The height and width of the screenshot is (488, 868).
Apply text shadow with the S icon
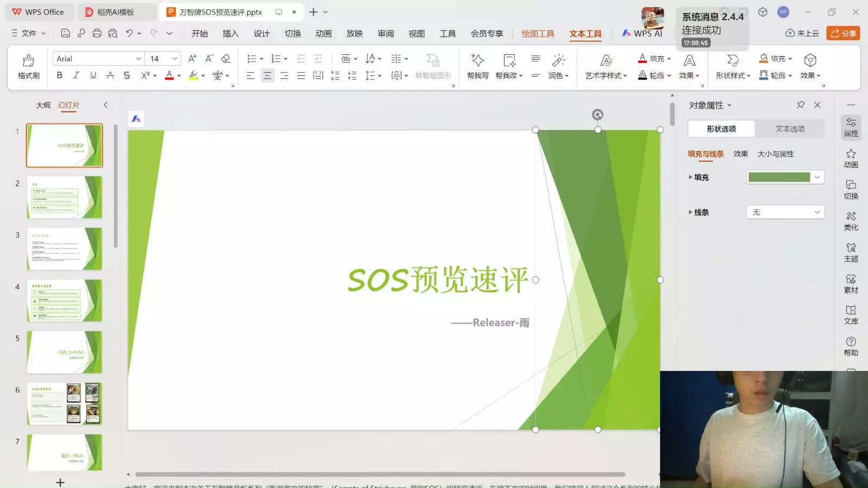pyautogui.click(x=127, y=75)
